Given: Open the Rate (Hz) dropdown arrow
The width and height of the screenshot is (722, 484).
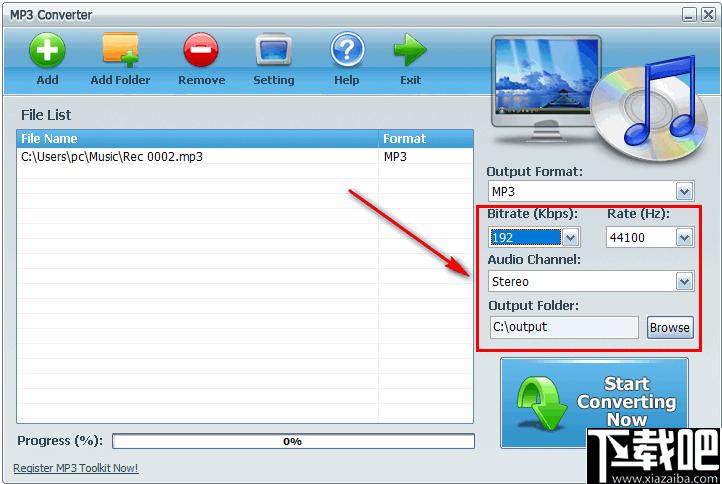Looking at the screenshot, I should pos(684,238).
